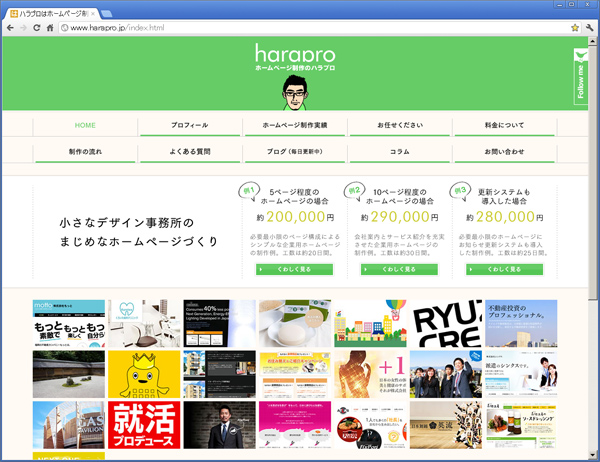
Task: Open the dressing bottles product thumbnail
Action: coord(521,425)
